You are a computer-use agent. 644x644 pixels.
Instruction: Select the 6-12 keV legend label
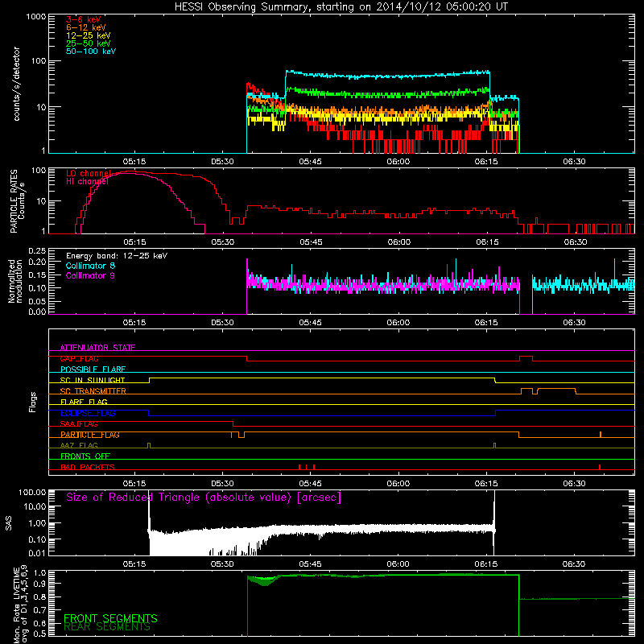pos(86,27)
